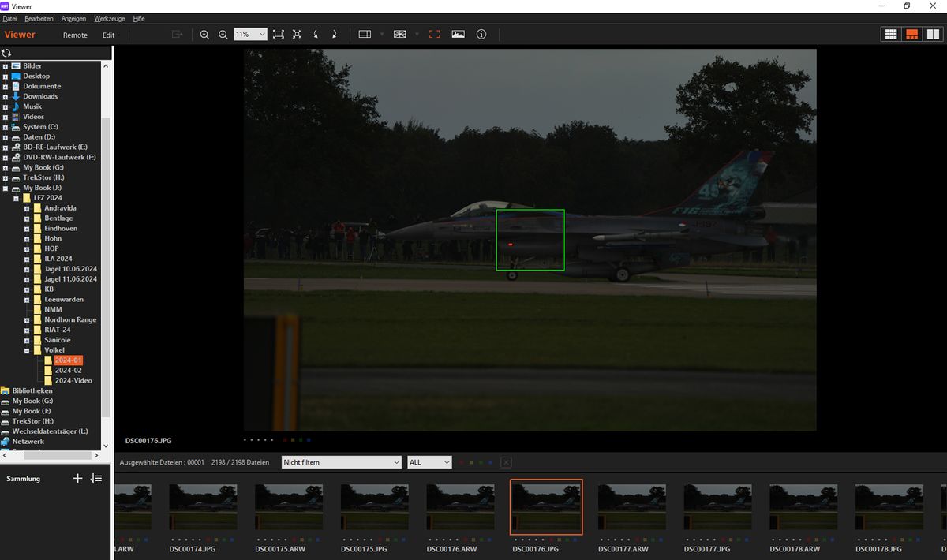
Task: Toggle the focus frame display
Action: pos(434,35)
